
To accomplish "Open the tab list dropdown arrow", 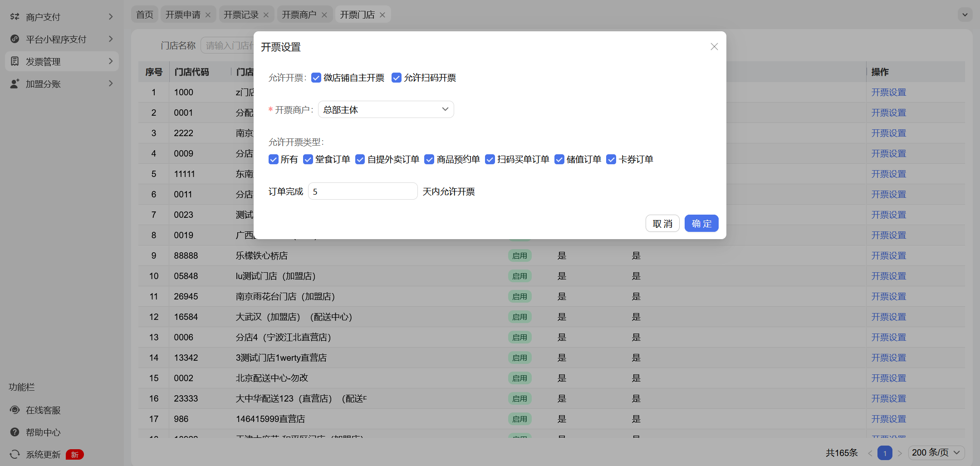I will [x=965, y=15].
